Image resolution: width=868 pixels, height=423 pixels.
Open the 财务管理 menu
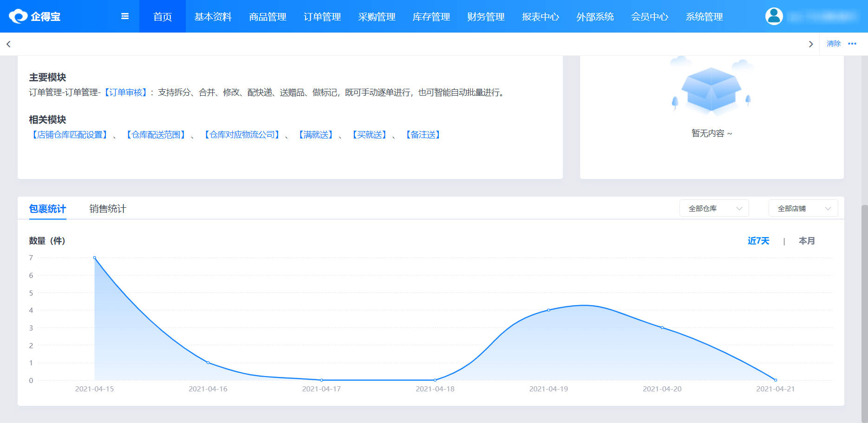pyautogui.click(x=485, y=17)
